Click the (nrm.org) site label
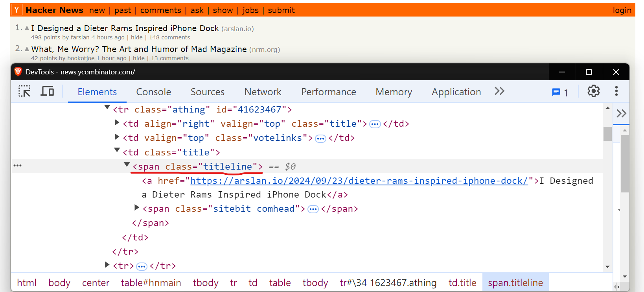Screen dimensions: 644x292 (265, 50)
